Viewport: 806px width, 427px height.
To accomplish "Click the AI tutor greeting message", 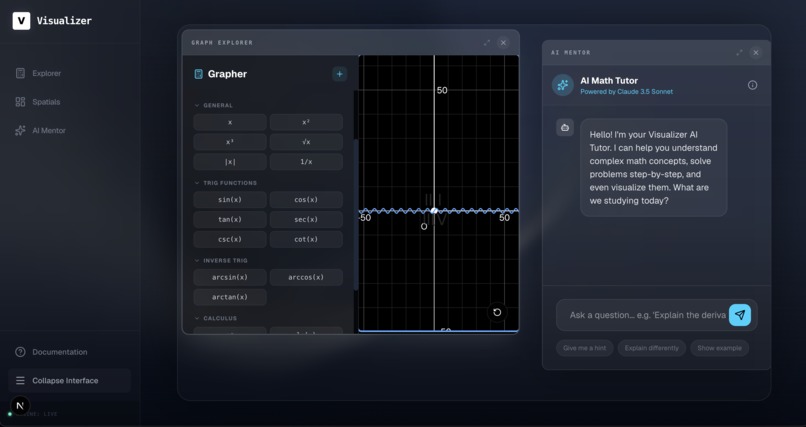I will [x=653, y=168].
